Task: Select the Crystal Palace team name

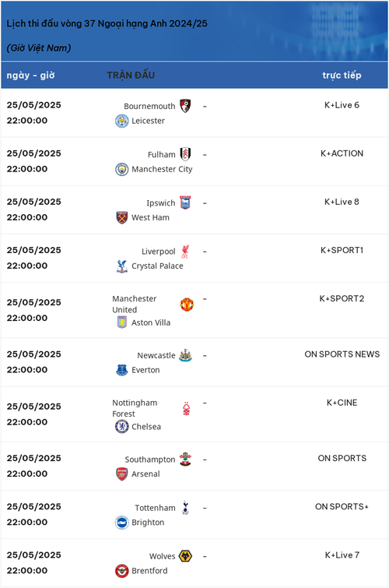Action: tap(157, 266)
